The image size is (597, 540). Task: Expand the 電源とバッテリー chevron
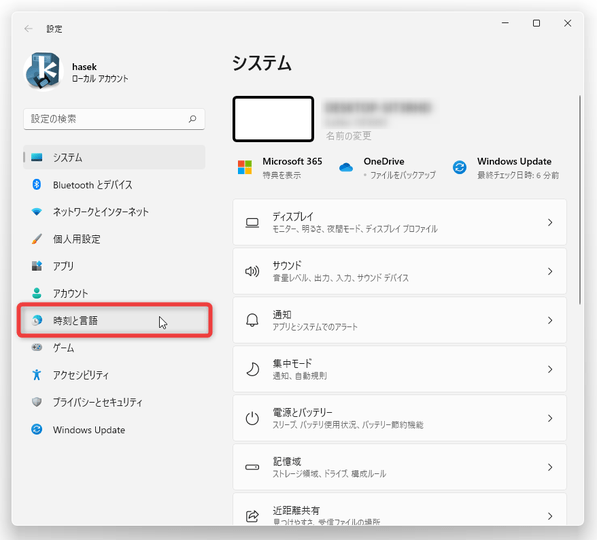coord(550,419)
